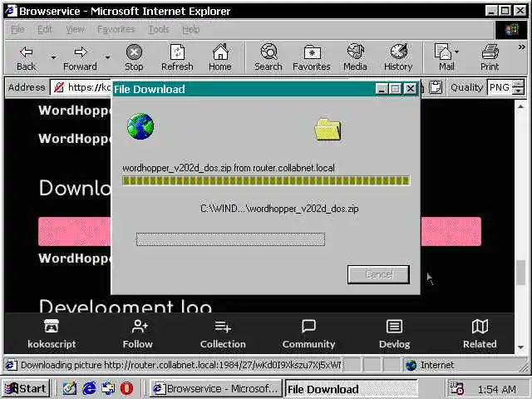This screenshot has width=532, height=399.
Task: Click the download progress bar
Action: pos(266,180)
